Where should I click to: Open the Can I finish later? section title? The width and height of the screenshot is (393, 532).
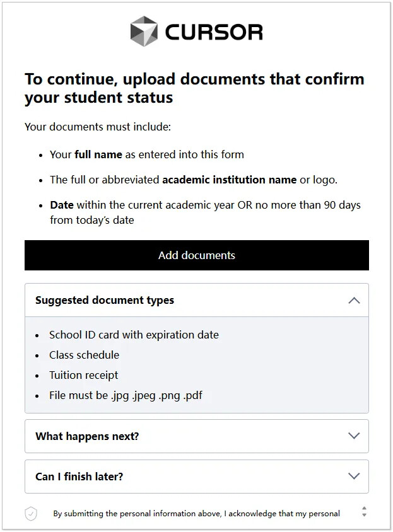[79, 477]
